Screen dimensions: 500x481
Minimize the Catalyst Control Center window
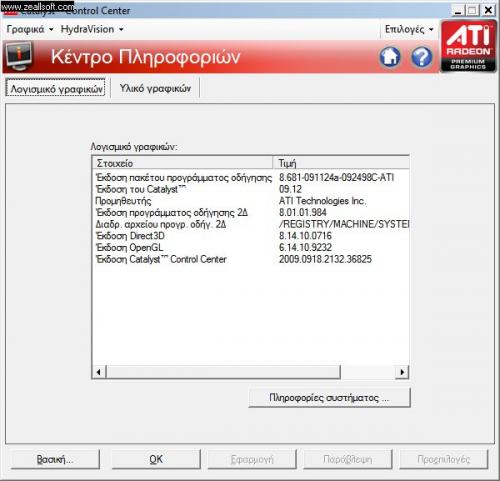458,10
